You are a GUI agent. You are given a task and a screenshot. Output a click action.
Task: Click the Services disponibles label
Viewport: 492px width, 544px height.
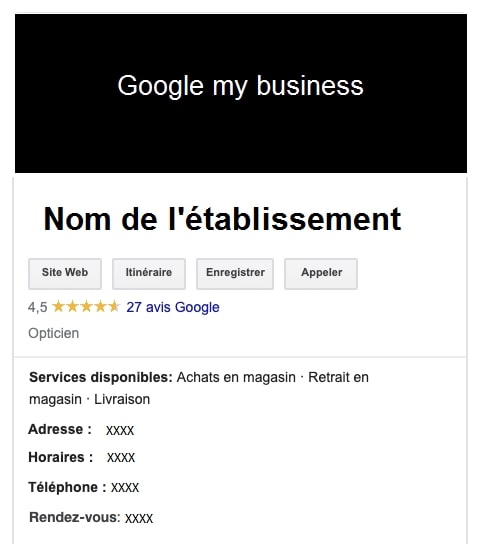101,377
